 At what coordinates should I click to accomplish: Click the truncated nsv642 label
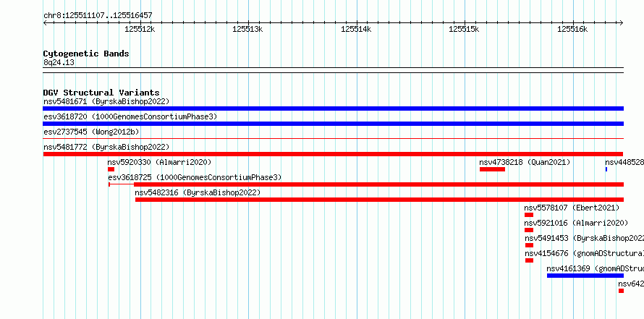coord(631,284)
